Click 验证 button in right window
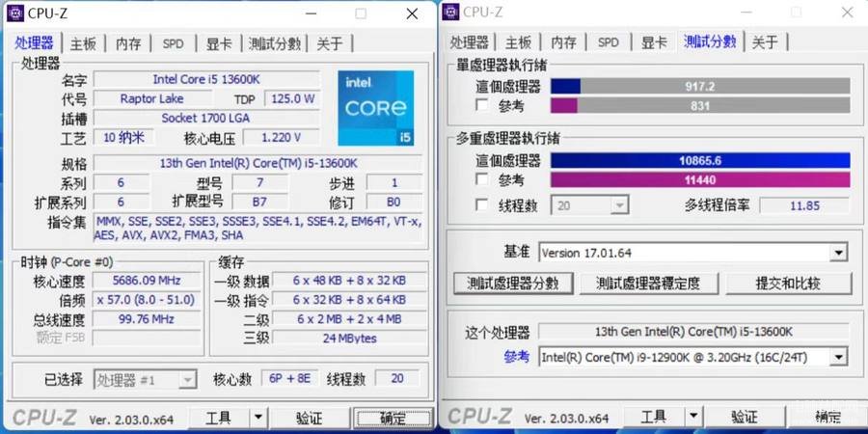This screenshot has width=868, height=434. (745, 417)
